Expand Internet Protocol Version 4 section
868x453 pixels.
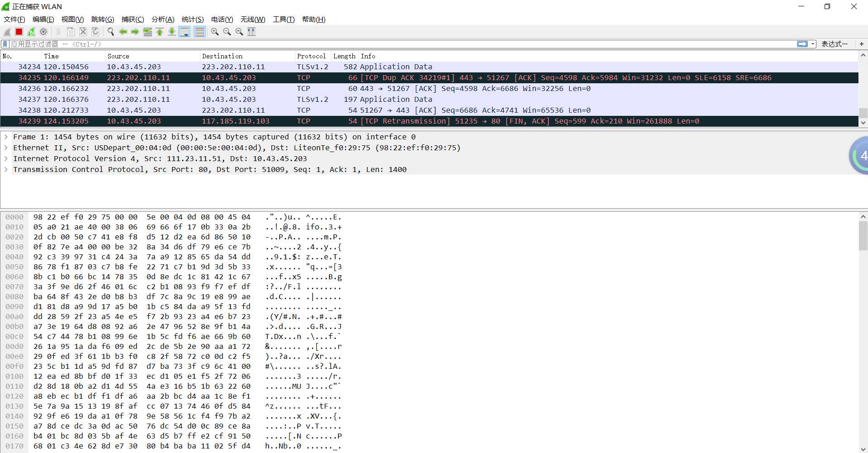coord(6,158)
